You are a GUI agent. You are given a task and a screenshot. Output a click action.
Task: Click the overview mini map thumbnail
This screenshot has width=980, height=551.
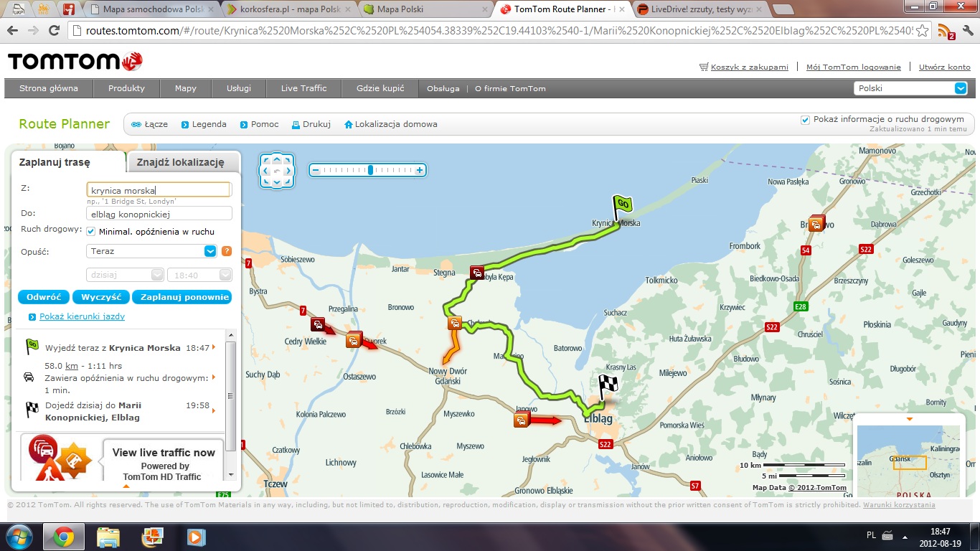point(909,461)
